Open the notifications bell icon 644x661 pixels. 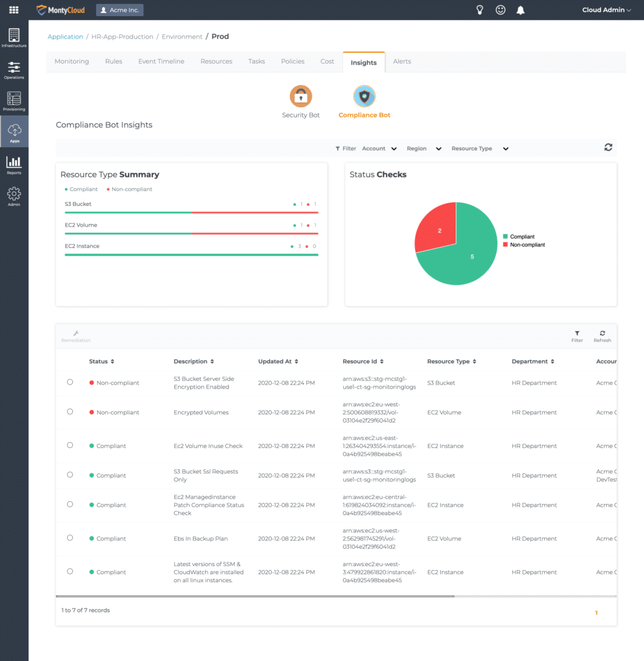(x=520, y=10)
